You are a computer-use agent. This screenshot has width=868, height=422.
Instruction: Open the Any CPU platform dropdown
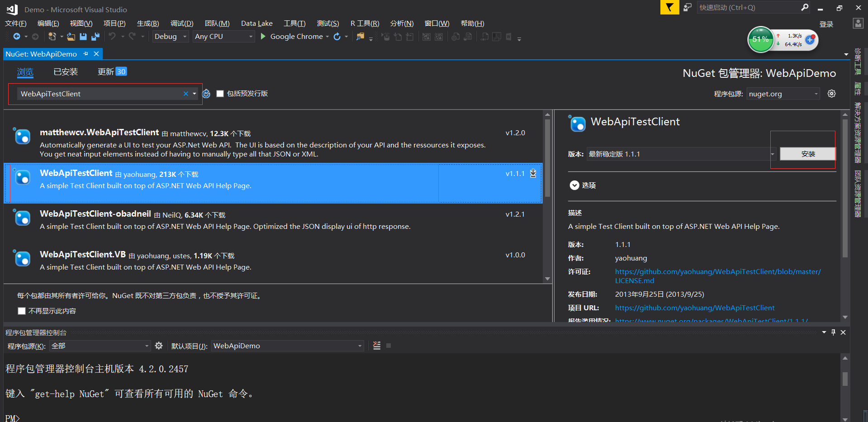223,37
